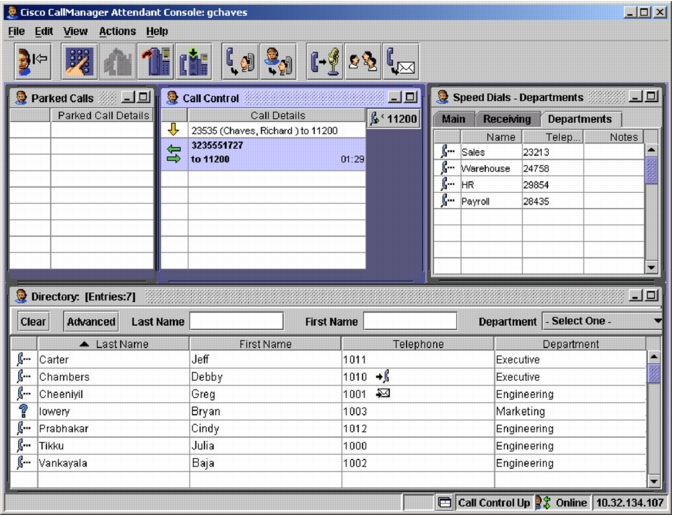The width and height of the screenshot is (675, 517).
Task: Click the voicemail envelope icon next to 1001
Action: (x=383, y=393)
